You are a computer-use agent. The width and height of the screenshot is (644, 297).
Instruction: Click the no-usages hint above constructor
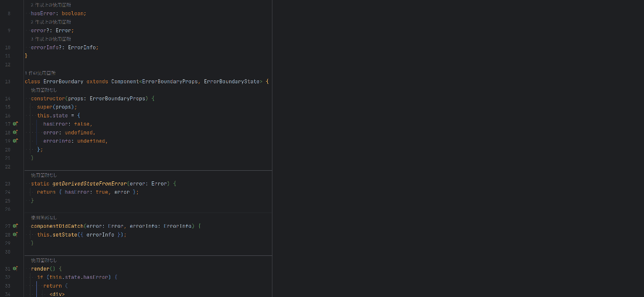(x=44, y=90)
